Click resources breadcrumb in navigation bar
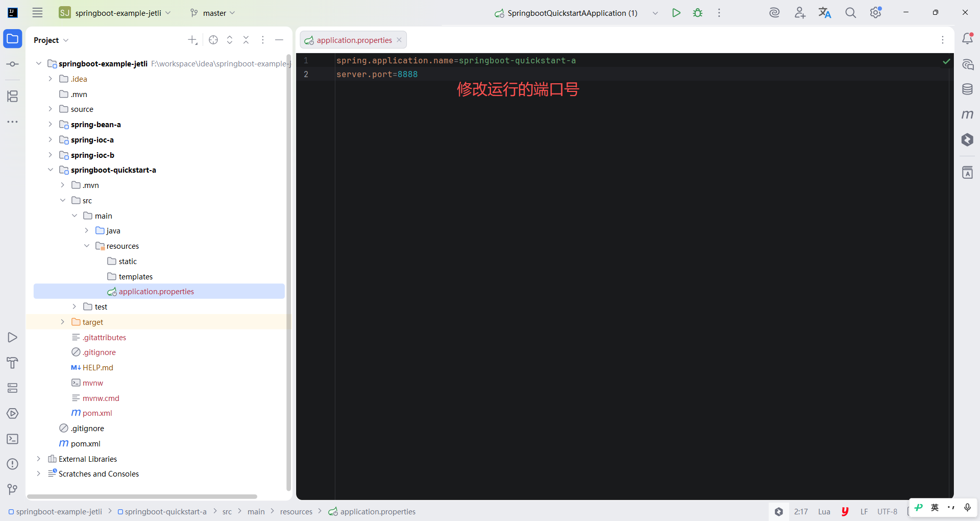 (x=296, y=511)
